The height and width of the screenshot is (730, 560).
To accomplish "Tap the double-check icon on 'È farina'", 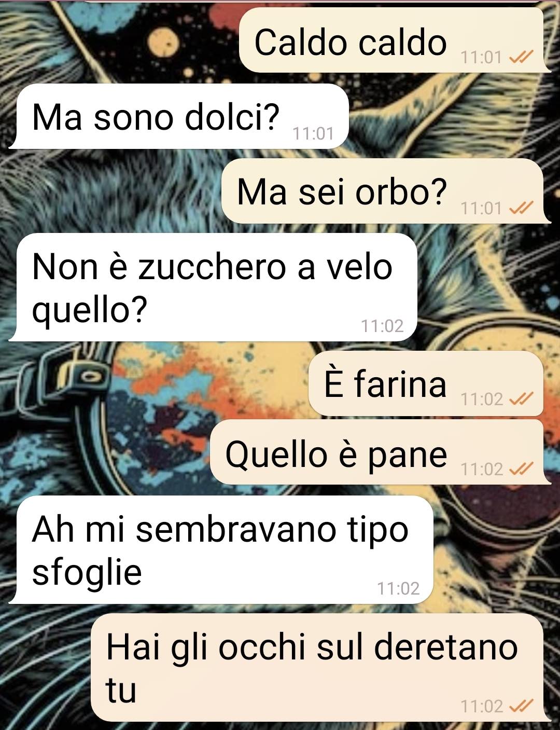I will (x=521, y=399).
